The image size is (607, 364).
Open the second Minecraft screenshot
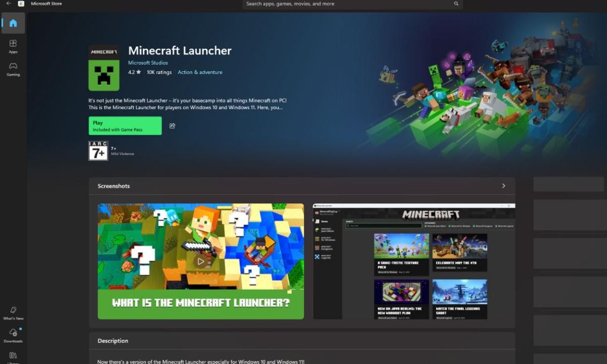coord(413,261)
